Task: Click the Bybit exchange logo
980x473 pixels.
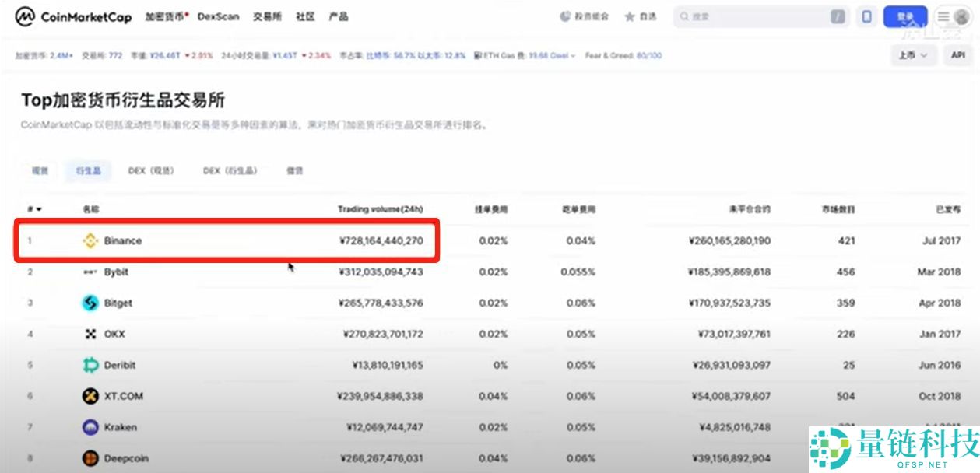Action: 90,272
